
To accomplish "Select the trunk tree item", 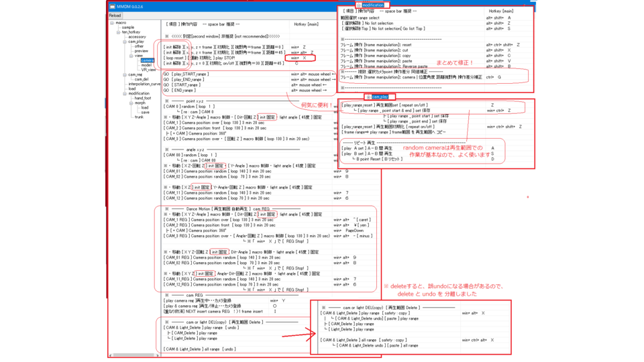I will 138,117.
